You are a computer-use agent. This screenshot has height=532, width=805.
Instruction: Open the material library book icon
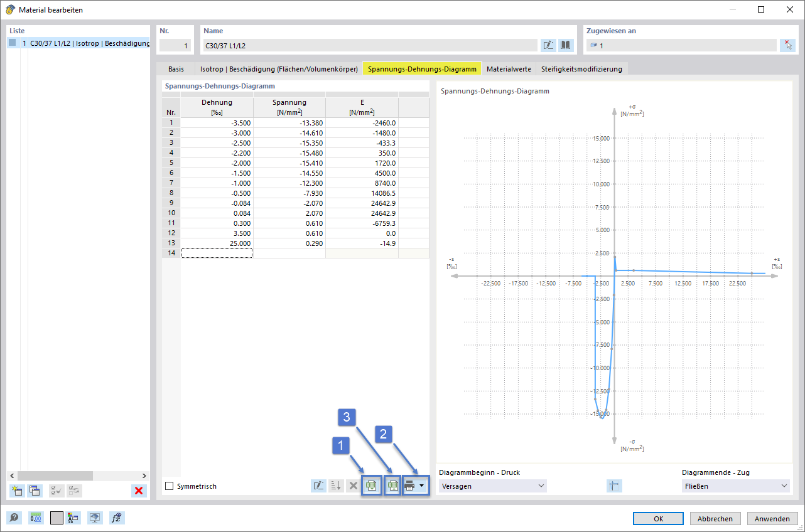tap(566, 44)
